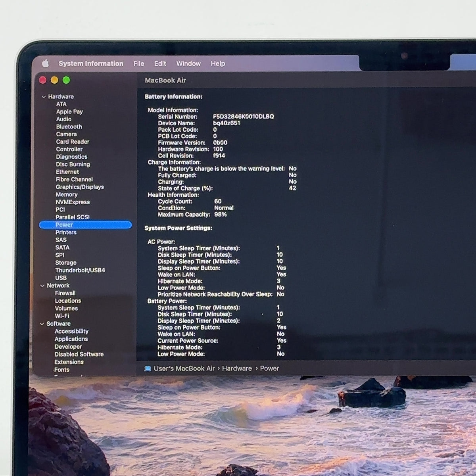Click User's MacBook Air in path bar

tap(184, 369)
